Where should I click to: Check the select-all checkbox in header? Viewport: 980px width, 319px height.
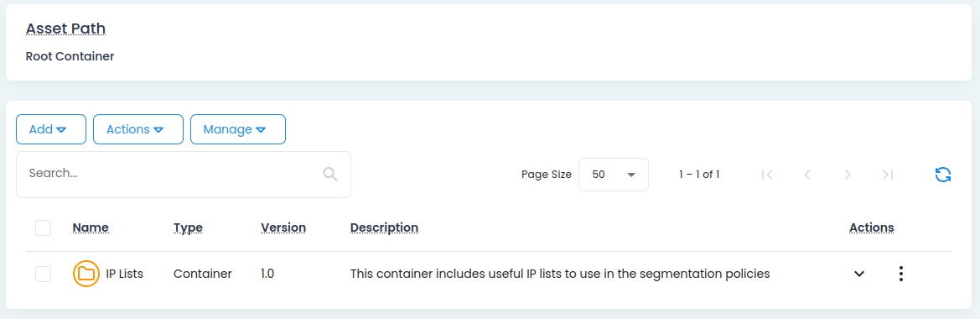coord(43,227)
